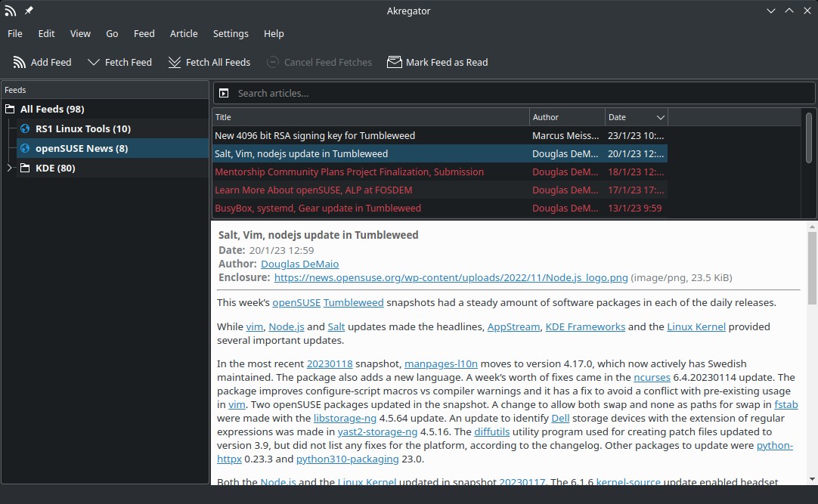Select the KDE (80) folder label
Screen dimensions: 818x504
55,168
